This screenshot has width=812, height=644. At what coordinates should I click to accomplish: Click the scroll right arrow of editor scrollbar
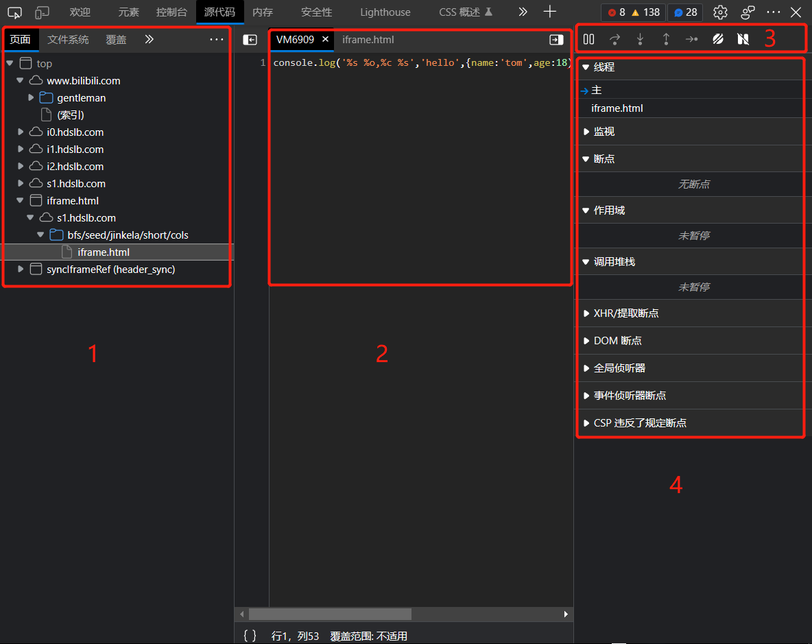[x=566, y=614]
